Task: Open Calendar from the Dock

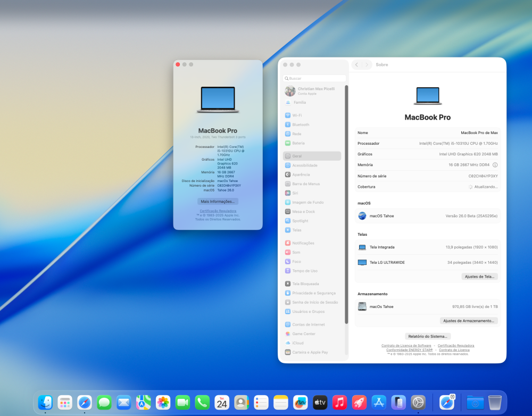Action: 222,403
